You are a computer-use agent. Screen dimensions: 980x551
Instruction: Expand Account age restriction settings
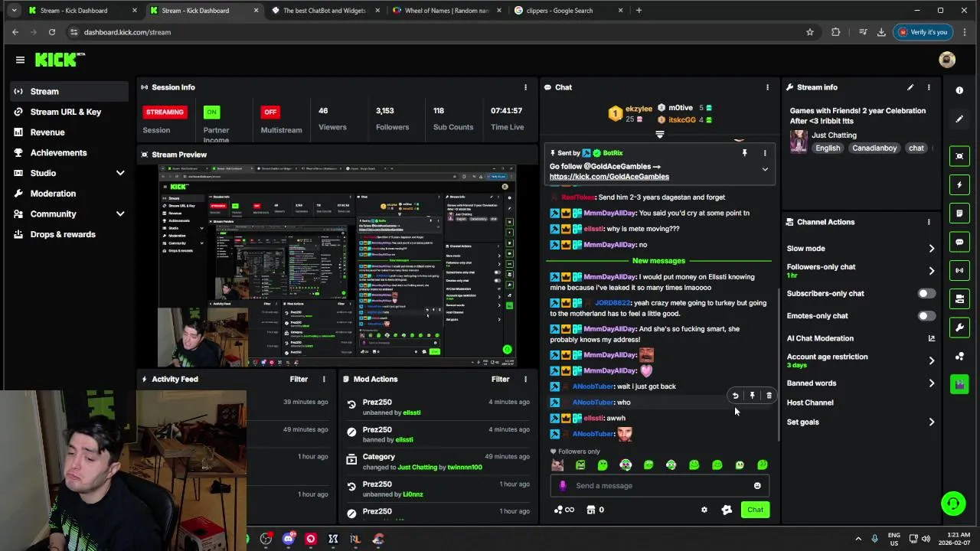click(931, 360)
